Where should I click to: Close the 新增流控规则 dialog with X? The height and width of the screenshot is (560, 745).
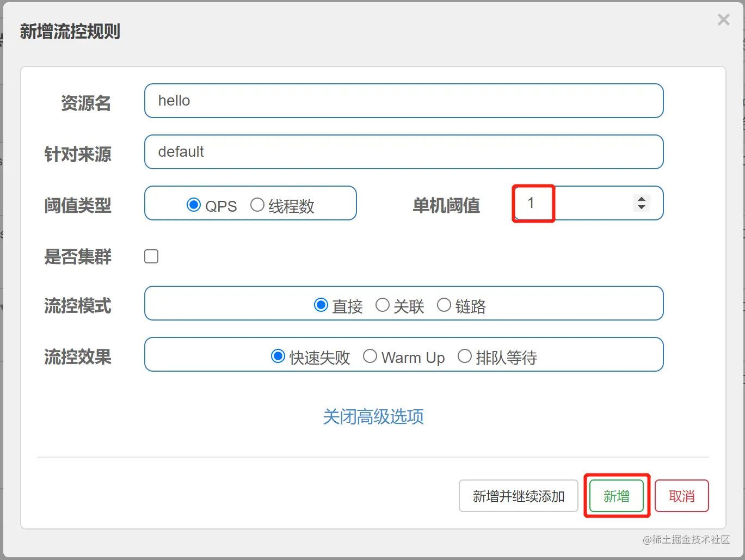coord(723,20)
